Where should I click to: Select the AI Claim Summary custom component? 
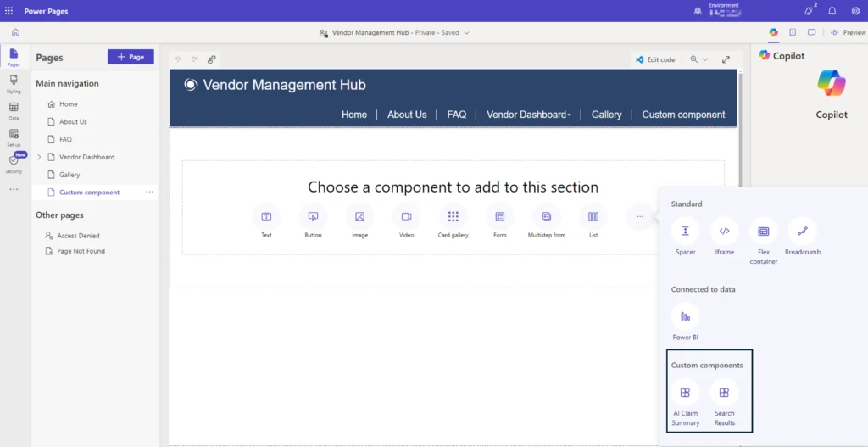point(685,393)
